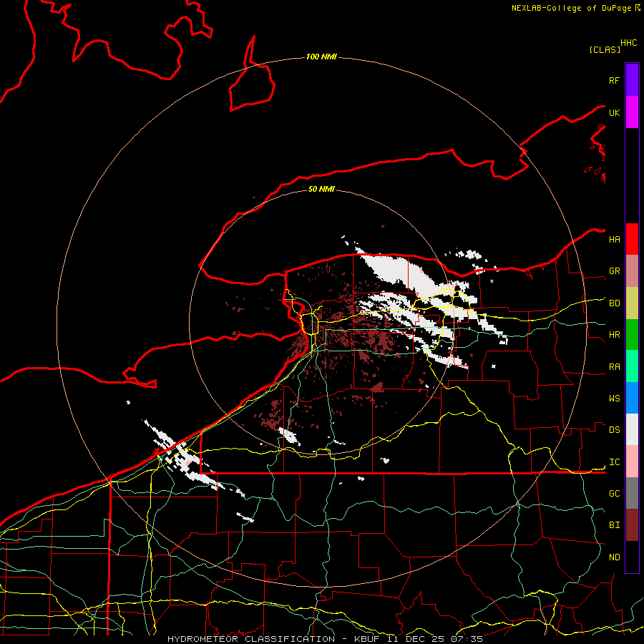
Task: Select the GC gray legend swatch
Action: point(632,493)
